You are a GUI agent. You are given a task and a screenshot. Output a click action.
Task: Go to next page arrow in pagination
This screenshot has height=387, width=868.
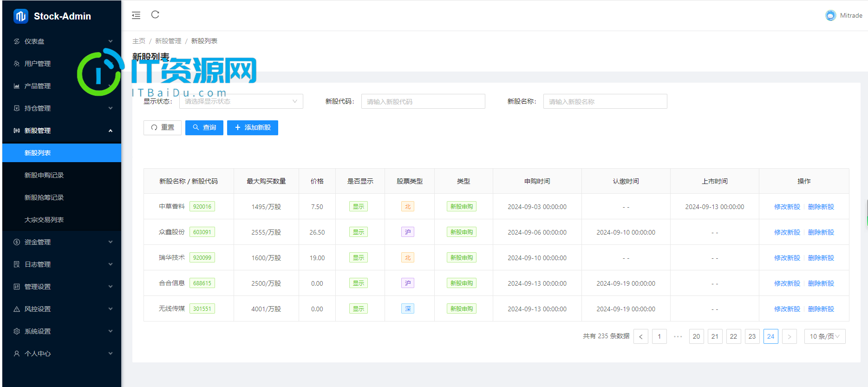point(790,336)
